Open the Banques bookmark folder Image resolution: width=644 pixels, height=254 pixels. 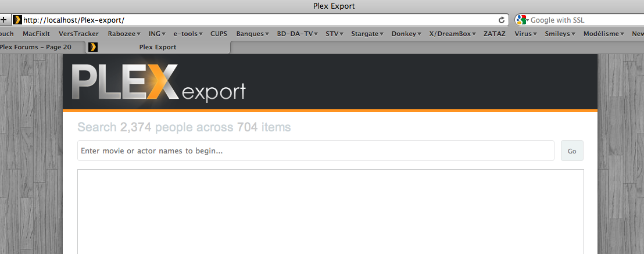tap(252, 34)
